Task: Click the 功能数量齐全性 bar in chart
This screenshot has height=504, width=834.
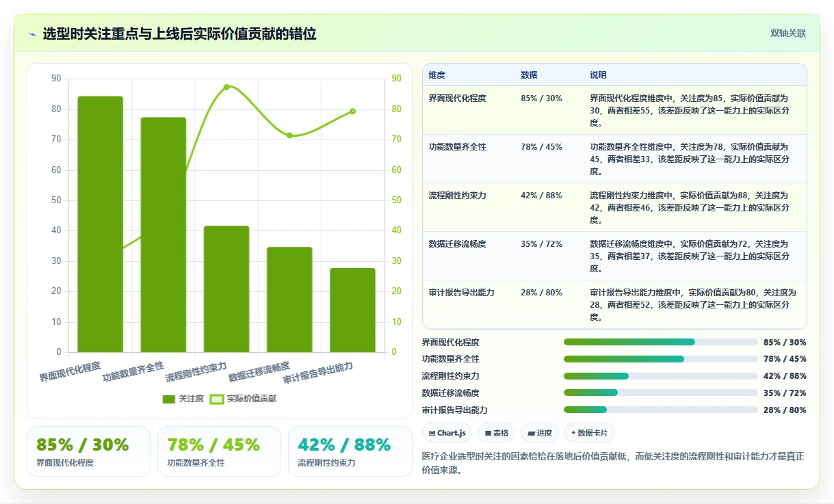Action: (x=164, y=235)
